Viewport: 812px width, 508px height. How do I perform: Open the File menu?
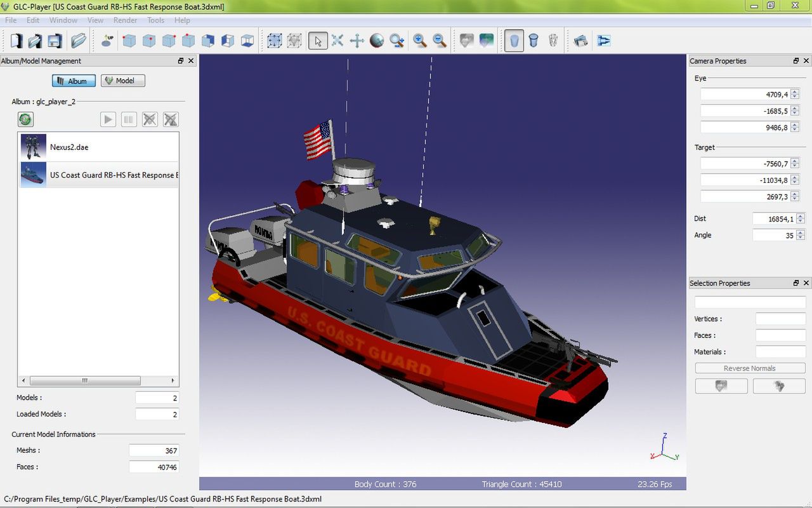coord(11,20)
